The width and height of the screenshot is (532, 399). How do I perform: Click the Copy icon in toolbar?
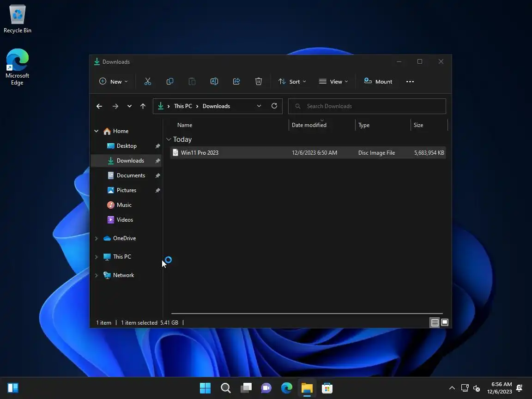pos(170,81)
